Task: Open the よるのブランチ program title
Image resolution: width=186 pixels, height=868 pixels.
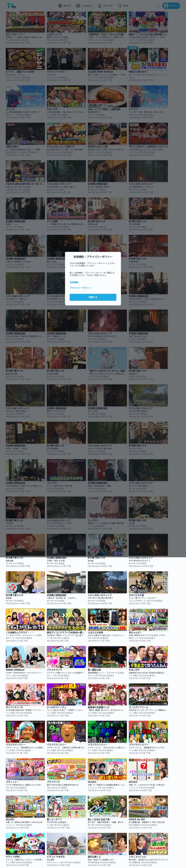Action: [54, 34]
